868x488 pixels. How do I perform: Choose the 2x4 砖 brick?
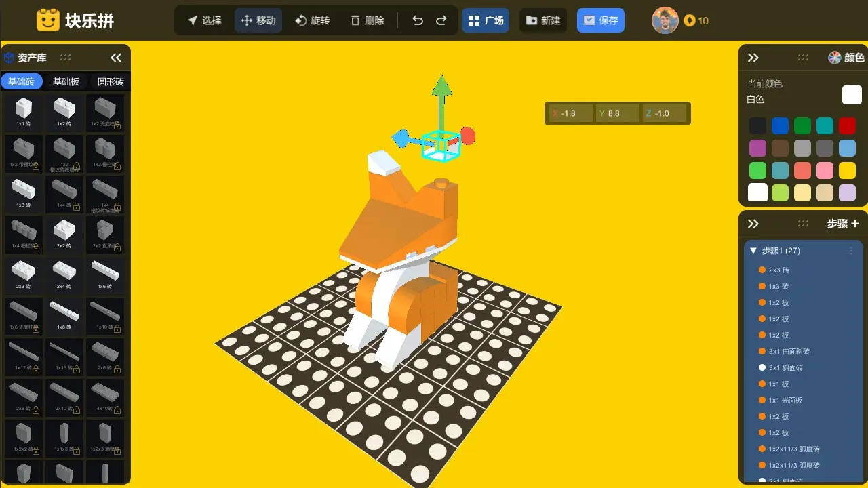pyautogui.click(x=64, y=274)
